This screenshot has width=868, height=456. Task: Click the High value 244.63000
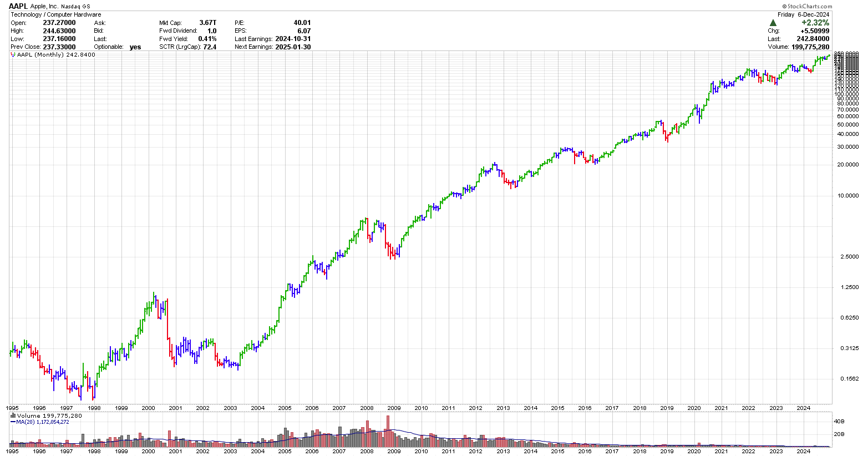(x=59, y=31)
